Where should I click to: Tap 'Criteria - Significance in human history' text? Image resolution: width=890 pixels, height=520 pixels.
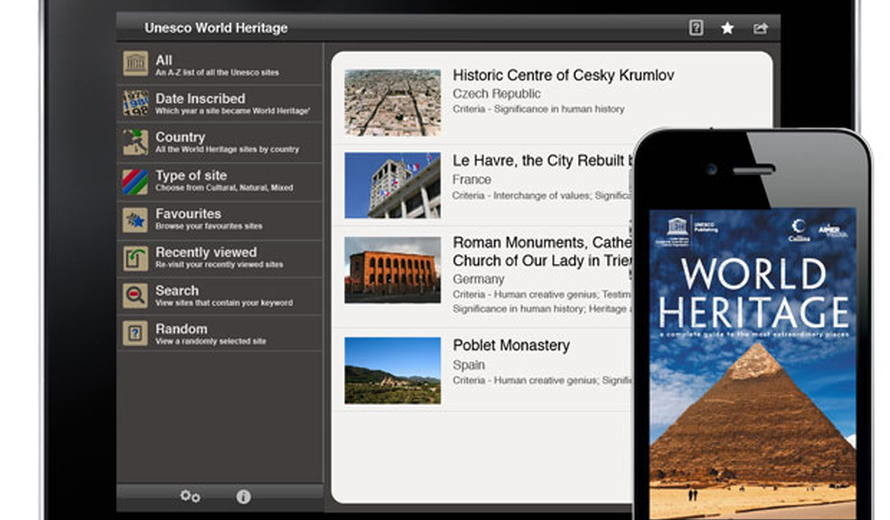(538, 109)
